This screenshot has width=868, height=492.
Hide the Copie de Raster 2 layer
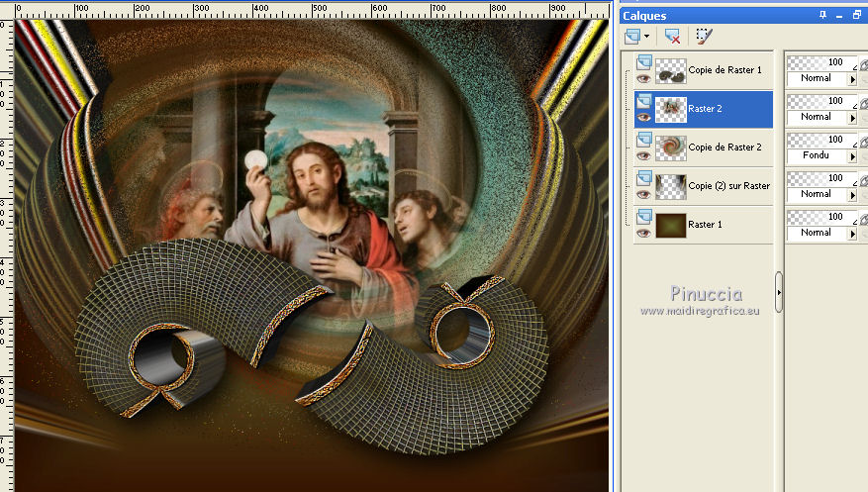[x=643, y=156]
